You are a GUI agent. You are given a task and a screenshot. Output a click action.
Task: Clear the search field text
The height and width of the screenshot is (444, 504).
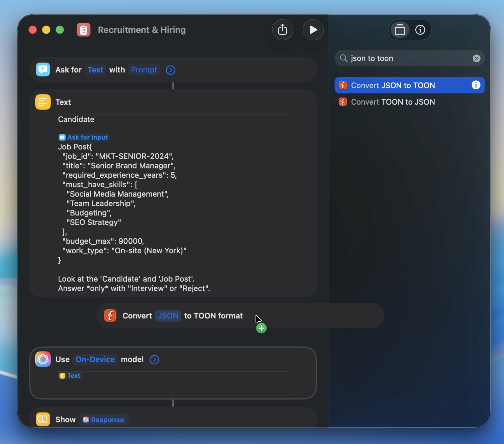pyautogui.click(x=476, y=58)
